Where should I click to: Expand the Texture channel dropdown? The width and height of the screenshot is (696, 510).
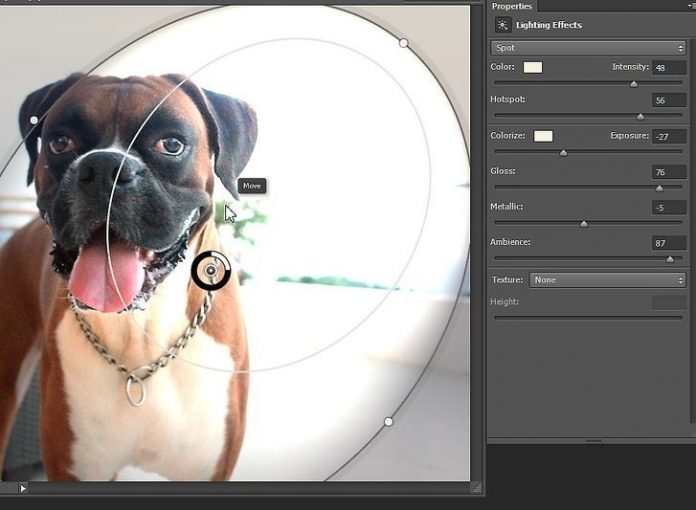(x=607, y=280)
